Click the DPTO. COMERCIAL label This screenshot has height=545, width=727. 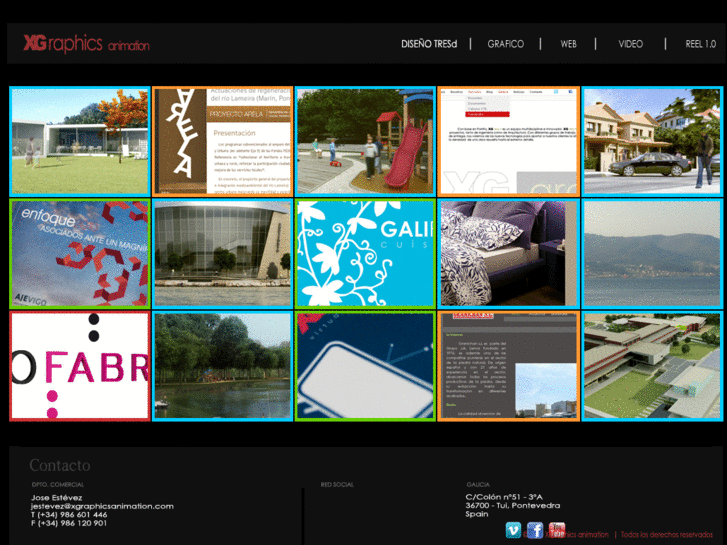(58, 485)
